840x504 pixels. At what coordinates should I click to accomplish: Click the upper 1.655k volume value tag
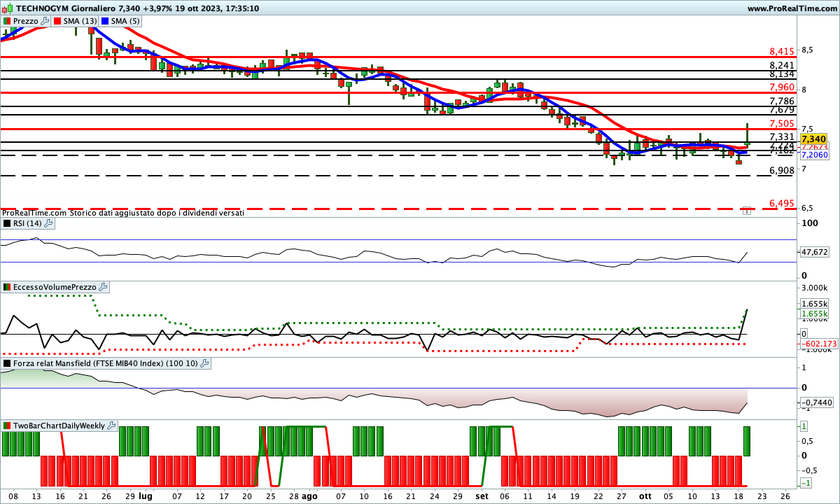(x=814, y=304)
